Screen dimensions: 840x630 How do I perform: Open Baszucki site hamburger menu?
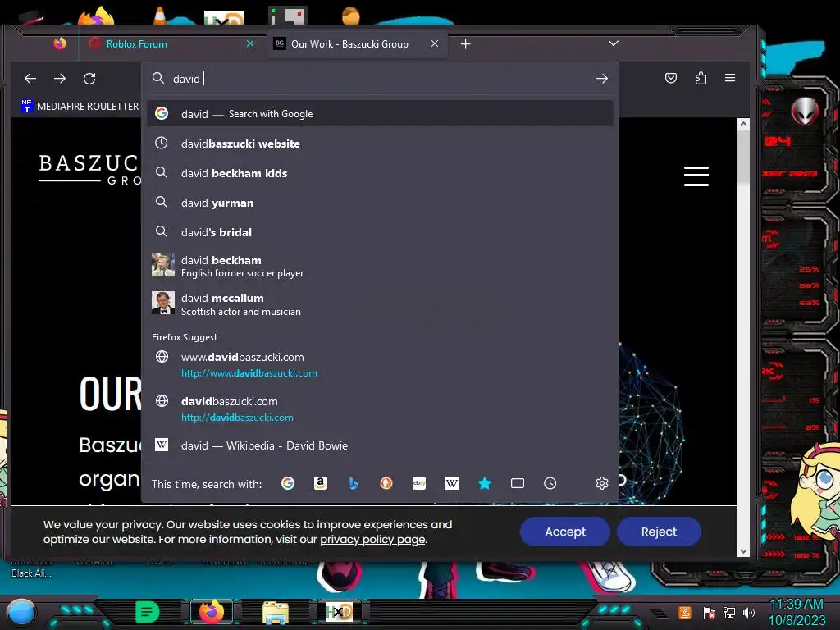coord(696,176)
